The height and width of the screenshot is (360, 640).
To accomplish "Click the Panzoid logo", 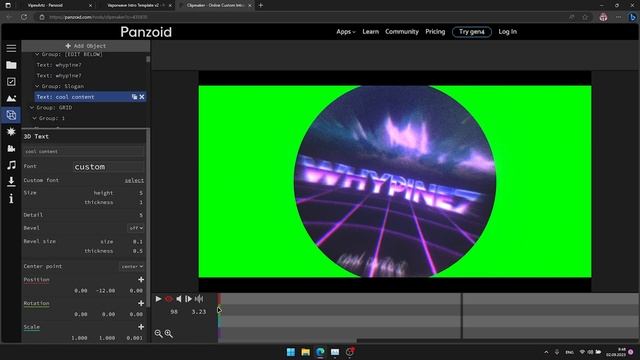I will pyautogui.click(x=146, y=32).
